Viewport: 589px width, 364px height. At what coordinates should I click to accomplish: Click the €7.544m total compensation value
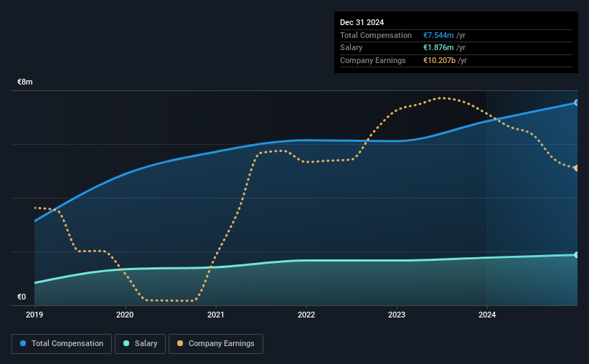click(438, 35)
